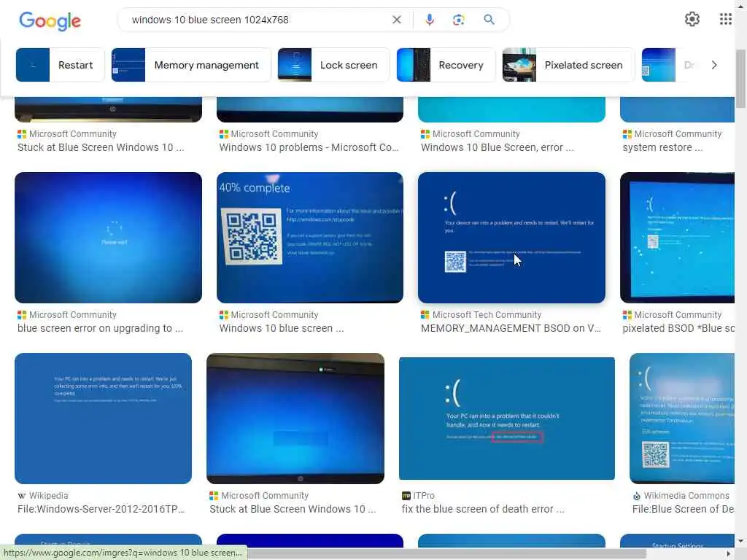This screenshot has height=560, width=747.
Task: Select the Memory management filter chip
Action: pyautogui.click(x=191, y=65)
